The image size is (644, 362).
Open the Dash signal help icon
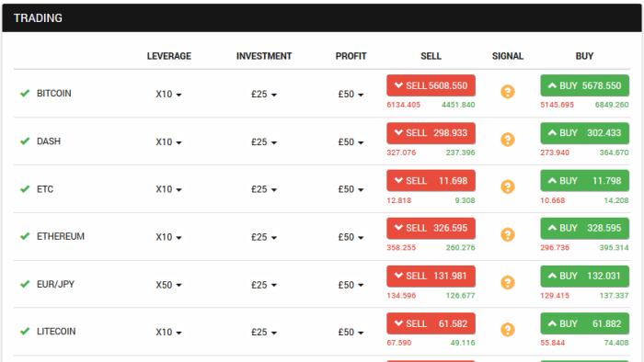point(508,140)
